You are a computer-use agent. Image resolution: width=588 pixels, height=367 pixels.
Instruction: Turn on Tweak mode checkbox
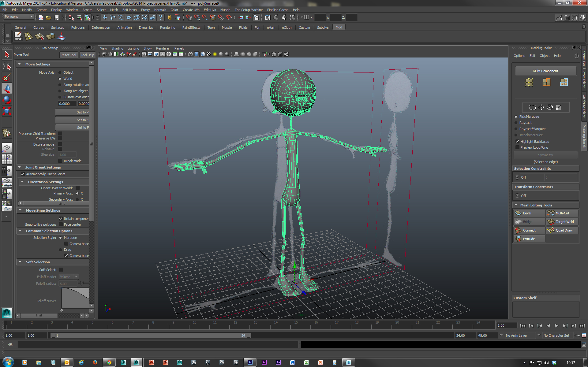click(x=60, y=161)
